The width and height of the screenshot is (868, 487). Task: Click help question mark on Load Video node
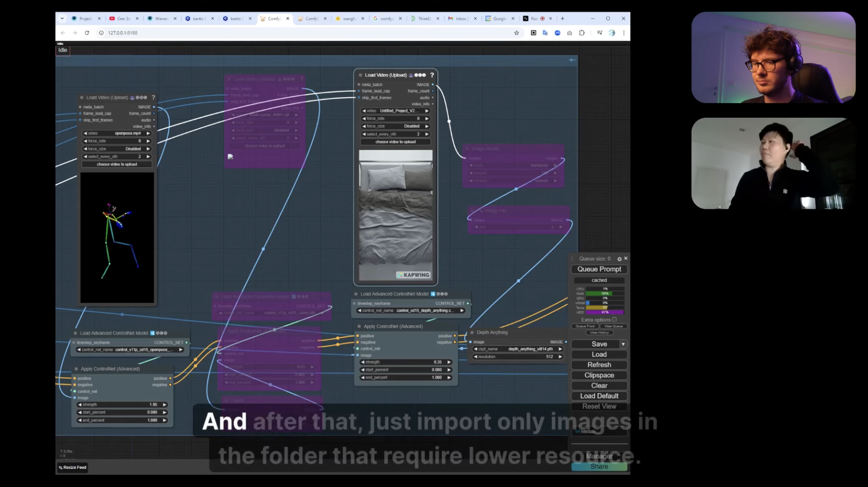point(432,75)
